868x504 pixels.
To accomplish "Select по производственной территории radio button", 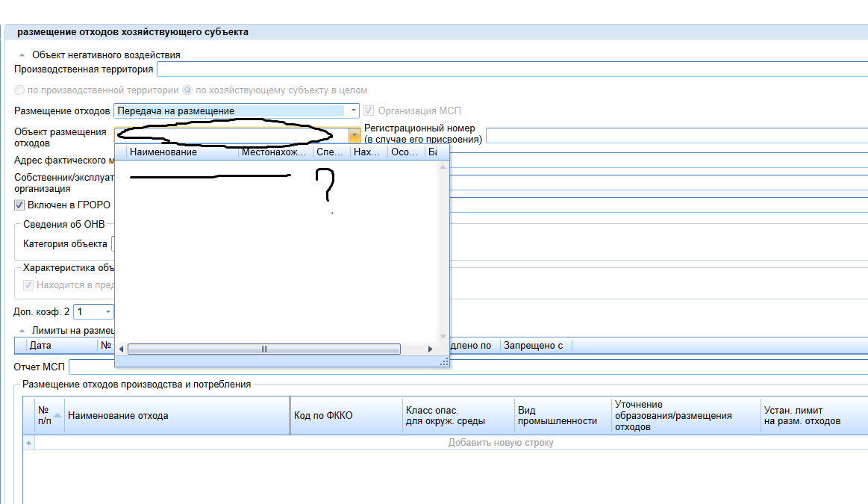I will click(19, 90).
